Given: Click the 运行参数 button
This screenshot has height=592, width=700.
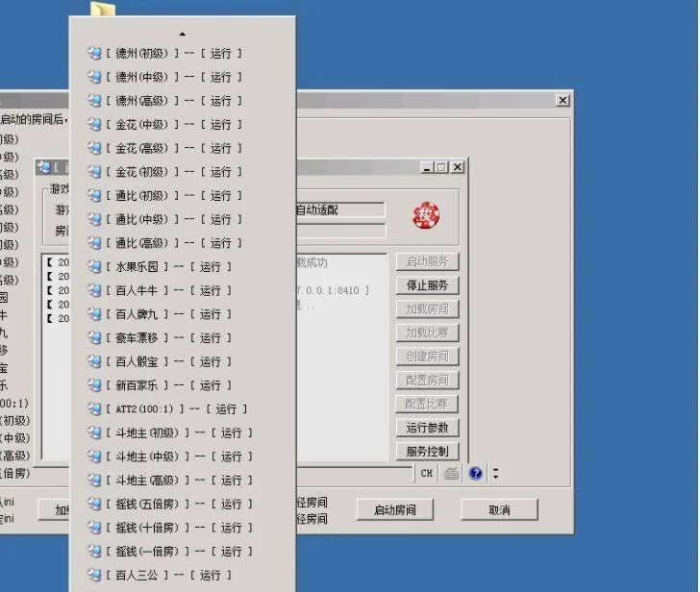Looking at the screenshot, I should tap(427, 428).
